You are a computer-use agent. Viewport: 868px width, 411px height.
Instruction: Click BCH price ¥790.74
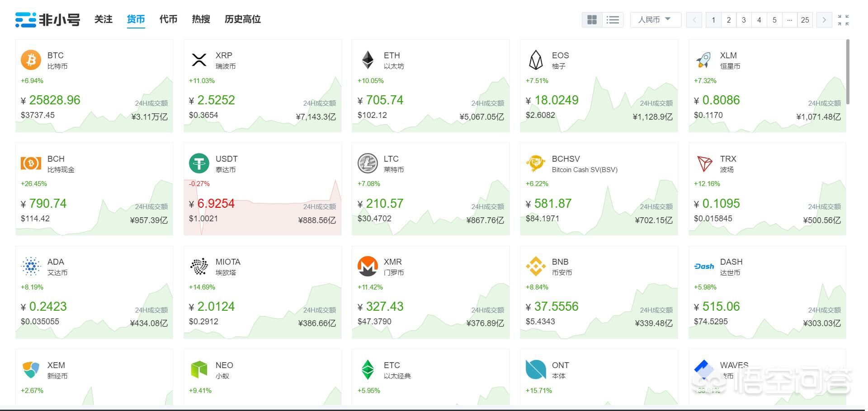pos(44,203)
